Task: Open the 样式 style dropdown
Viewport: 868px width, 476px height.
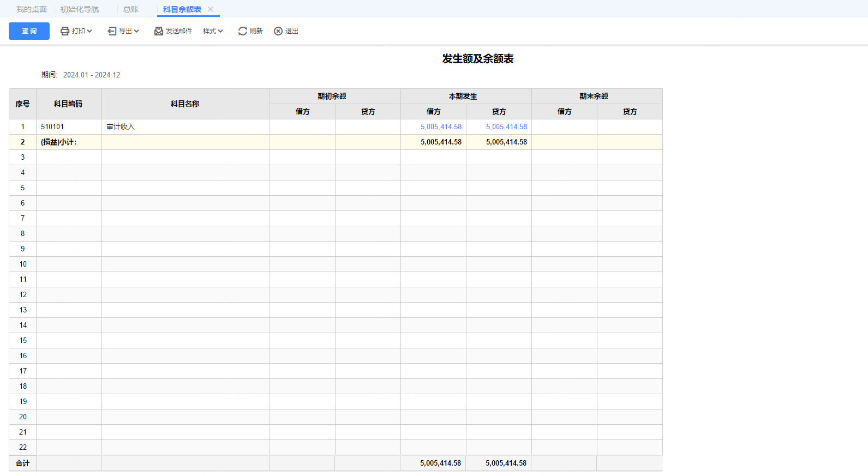Action: 213,31
